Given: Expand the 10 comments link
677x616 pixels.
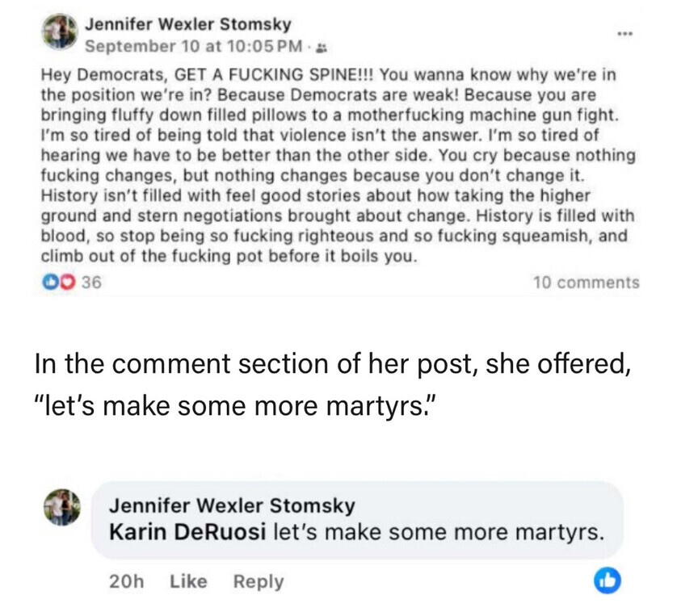Looking at the screenshot, I should 586,282.
